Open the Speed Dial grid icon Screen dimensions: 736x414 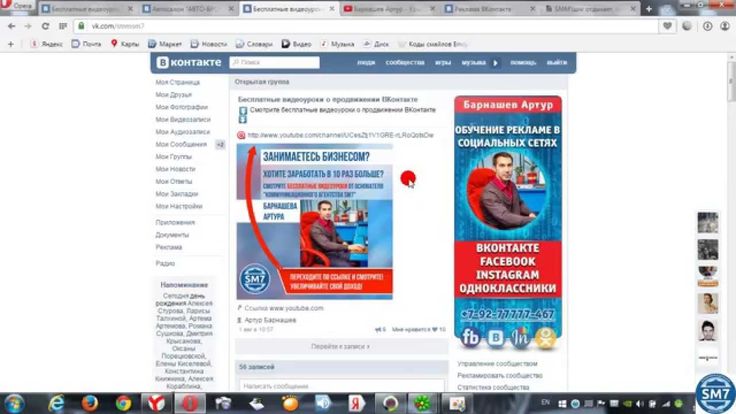[62, 26]
